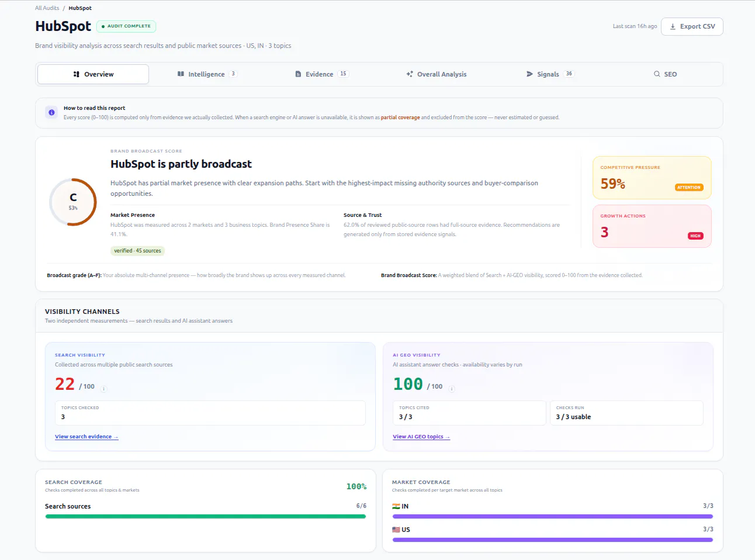Click the Search sources progress bar
This screenshot has height=560, width=755.
tap(206, 517)
